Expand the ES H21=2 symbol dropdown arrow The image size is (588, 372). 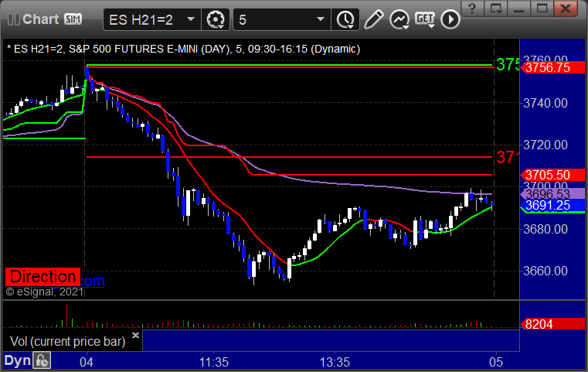191,19
